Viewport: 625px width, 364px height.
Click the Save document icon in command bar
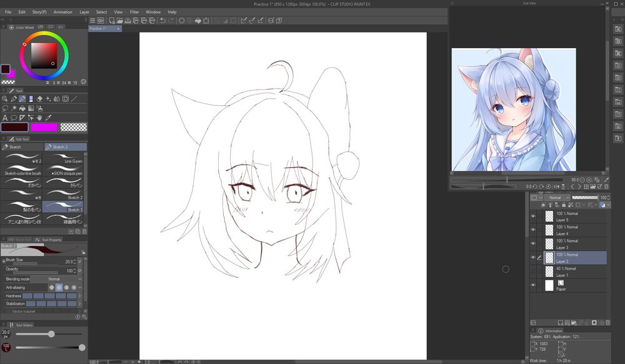click(x=127, y=21)
